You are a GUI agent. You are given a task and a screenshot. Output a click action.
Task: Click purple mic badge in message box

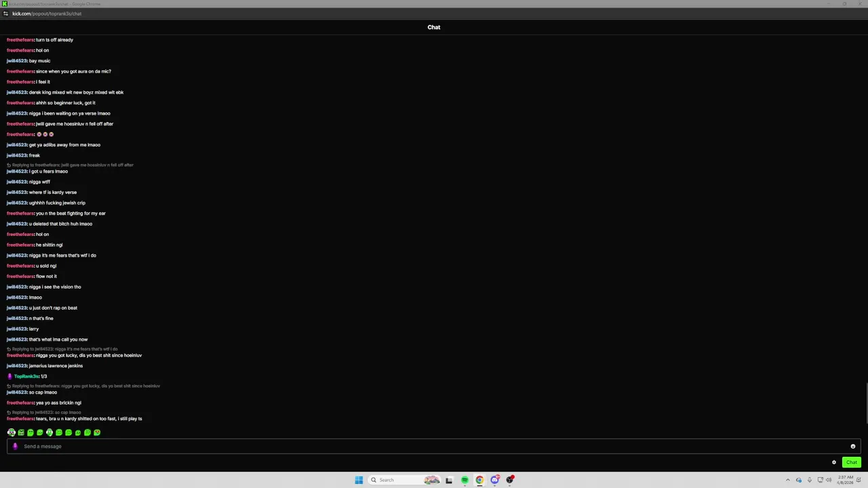15,447
